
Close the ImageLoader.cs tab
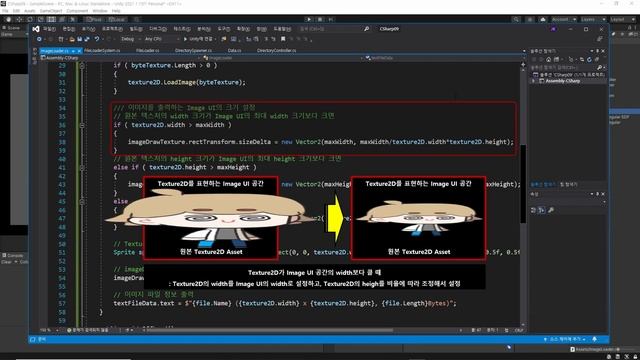(x=79, y=51)
